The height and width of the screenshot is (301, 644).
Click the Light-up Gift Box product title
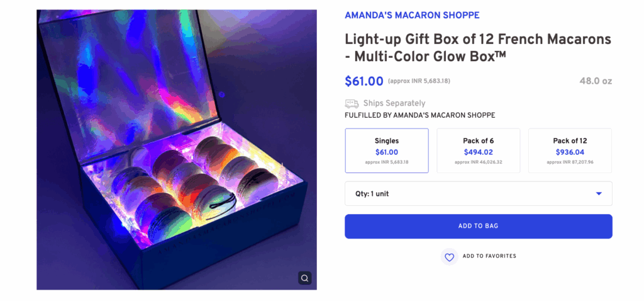477,48
